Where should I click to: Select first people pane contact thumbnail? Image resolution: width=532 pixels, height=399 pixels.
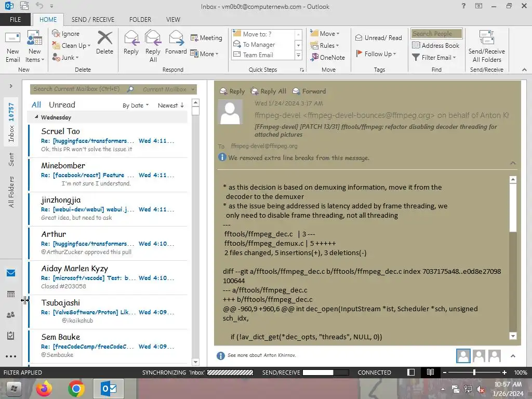(x=463, y=355)
